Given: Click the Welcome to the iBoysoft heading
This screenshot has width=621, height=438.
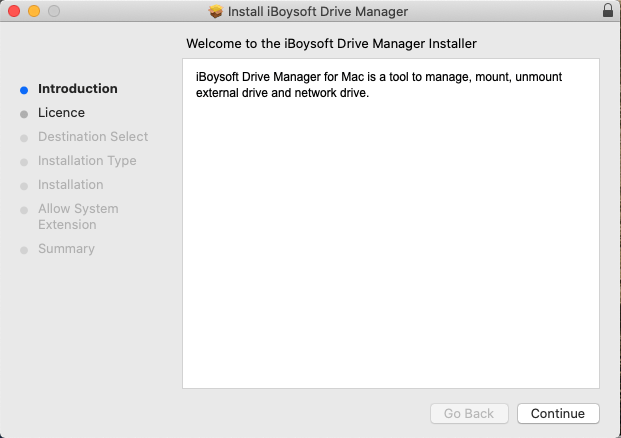Looking at the screenshot, I should coord(331,44).
